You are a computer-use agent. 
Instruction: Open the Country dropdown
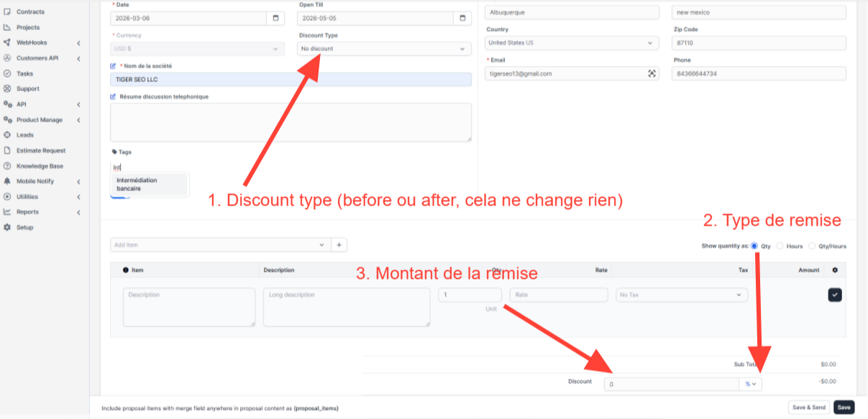point(571,43)
